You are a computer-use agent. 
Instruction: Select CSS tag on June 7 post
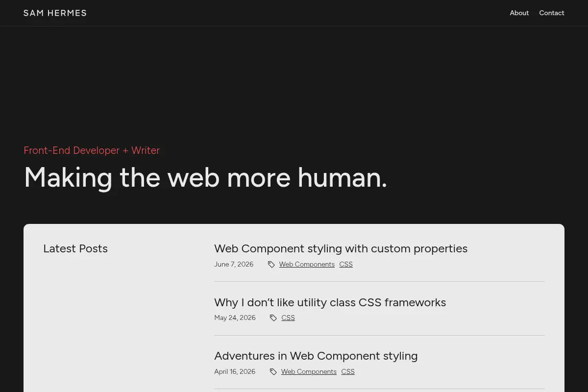coord(346,264)
